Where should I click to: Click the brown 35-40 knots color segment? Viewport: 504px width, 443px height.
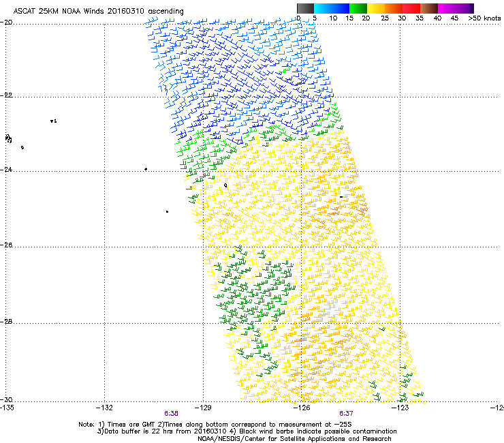429,8
